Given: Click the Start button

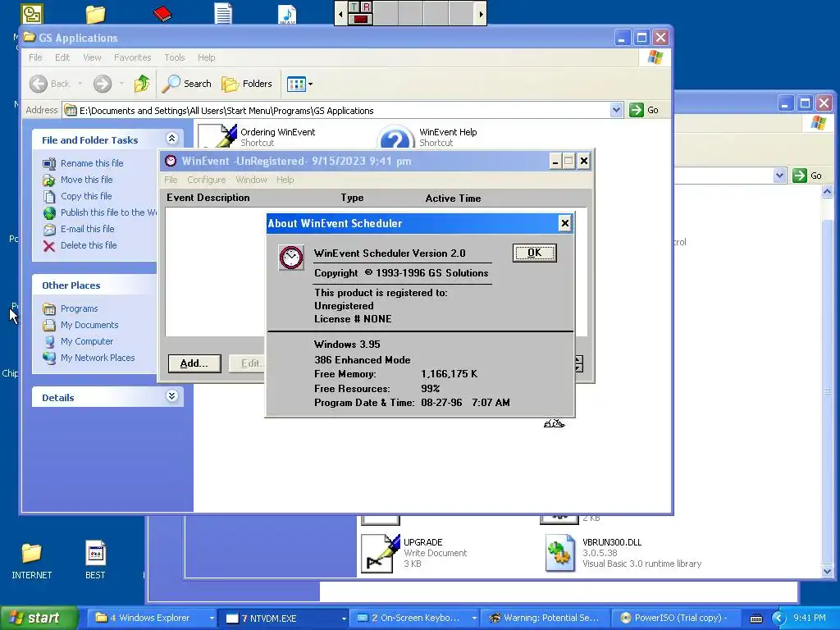Looking at the screenshot, I should 39,618.
